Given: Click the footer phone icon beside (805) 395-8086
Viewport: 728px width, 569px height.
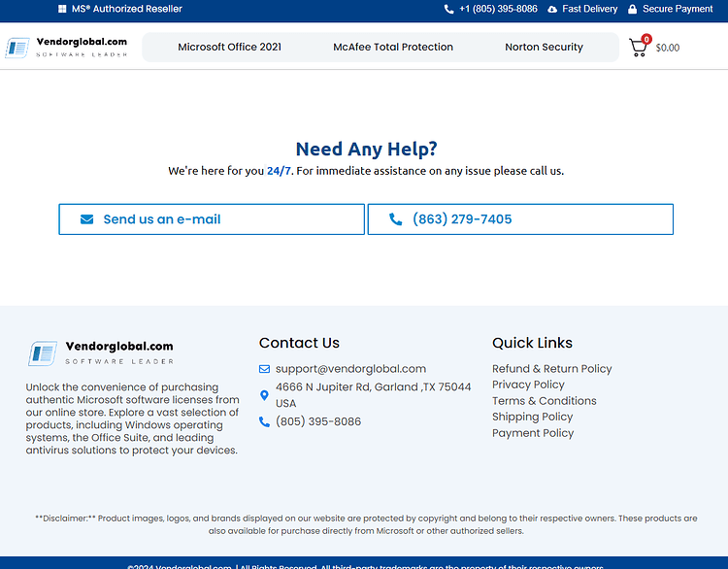Looking at the screenshot, I should (264, 421).
